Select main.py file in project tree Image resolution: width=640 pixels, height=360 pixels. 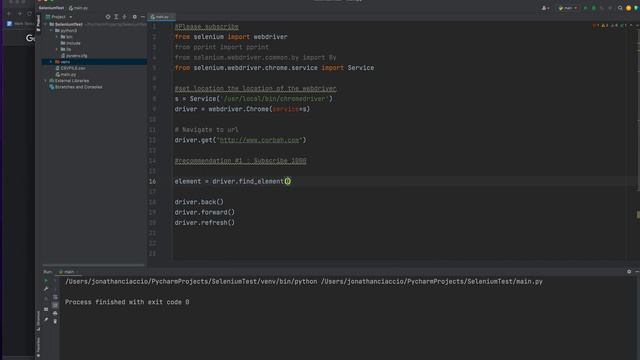[66, 74]
